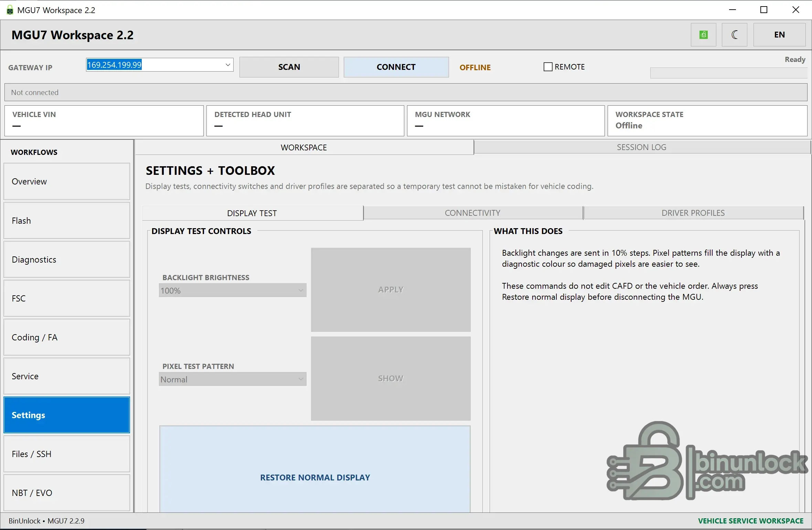Maximize the MGU7 Workspace window

pyautogui.click(x=764, y=10)
